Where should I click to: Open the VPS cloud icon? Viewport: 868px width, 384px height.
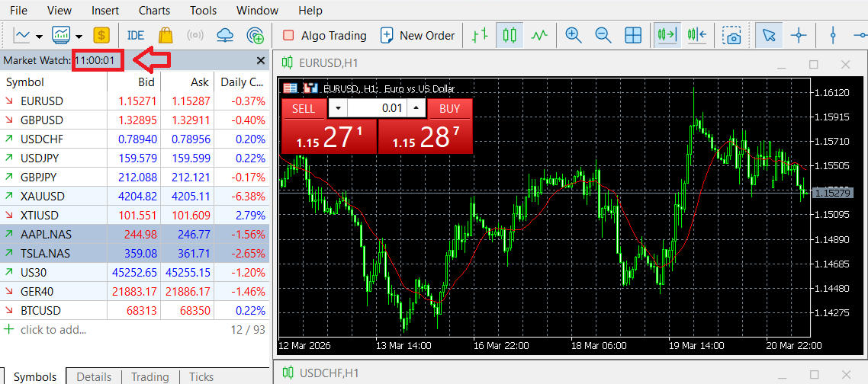pyautogui.click(x=225, y=35)
